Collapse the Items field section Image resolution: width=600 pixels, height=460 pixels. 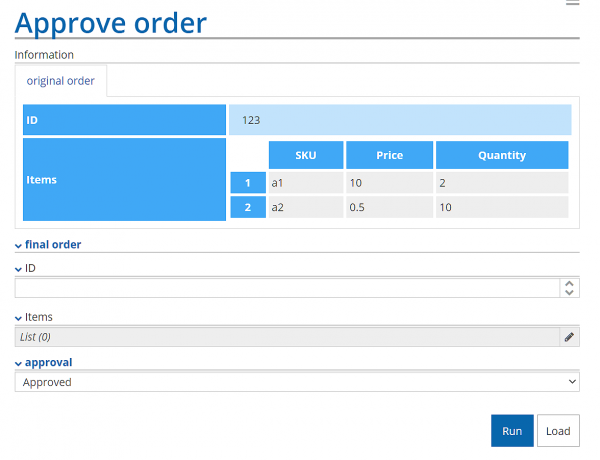pyautogui.click(x=19, y=318)
